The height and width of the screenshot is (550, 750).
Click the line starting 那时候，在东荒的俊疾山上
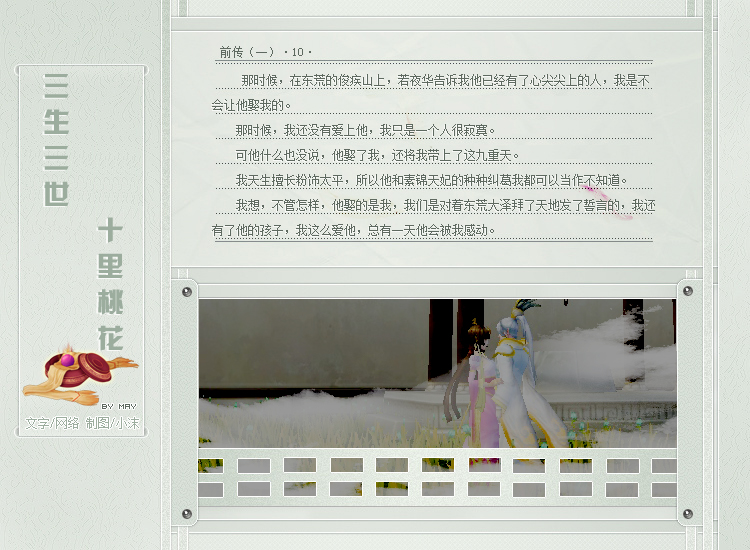pos(445,80)
